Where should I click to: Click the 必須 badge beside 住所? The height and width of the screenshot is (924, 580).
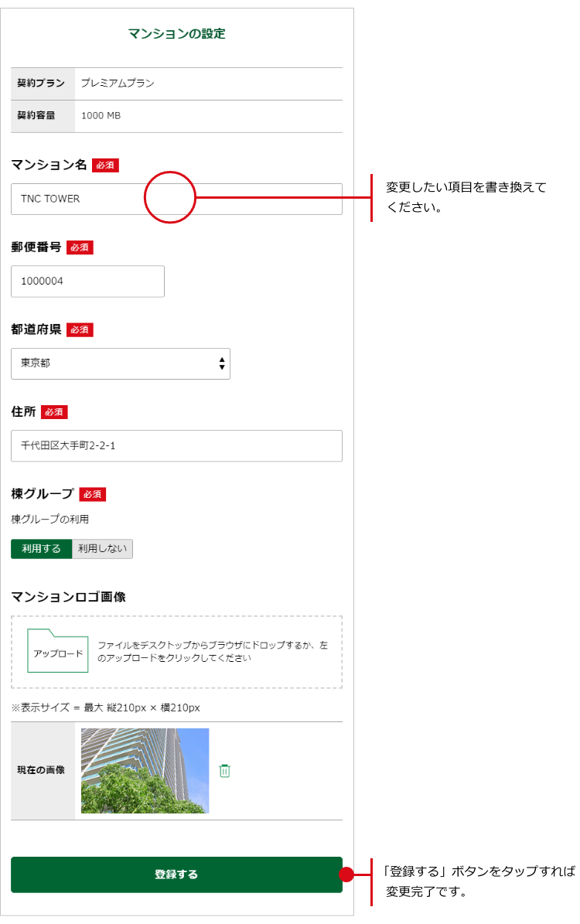54,412
